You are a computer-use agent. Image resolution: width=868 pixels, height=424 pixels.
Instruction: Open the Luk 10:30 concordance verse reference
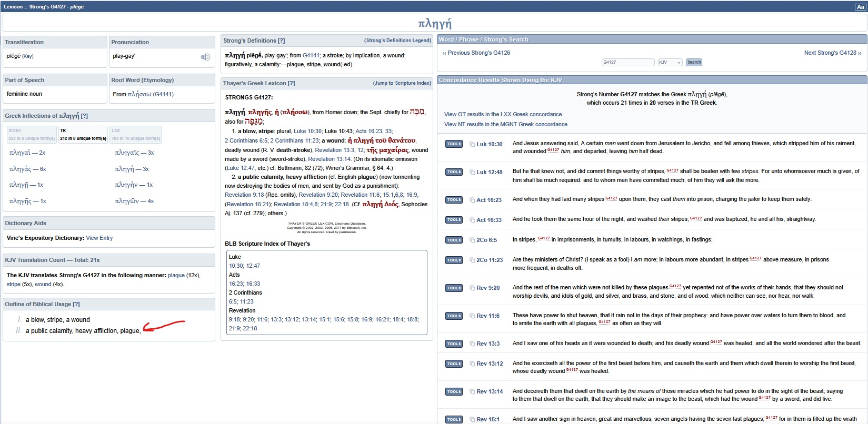[x=490, y=144]
